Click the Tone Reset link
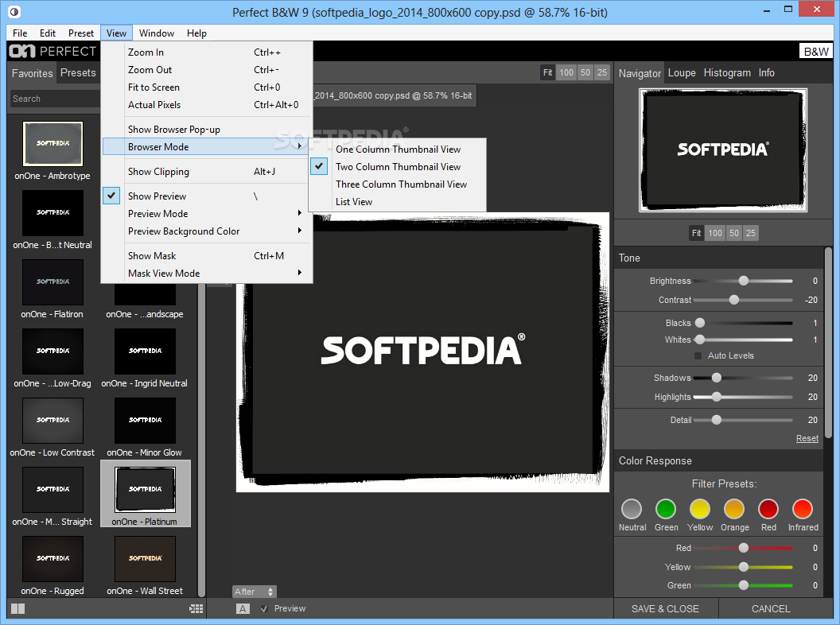 (807, 438)
